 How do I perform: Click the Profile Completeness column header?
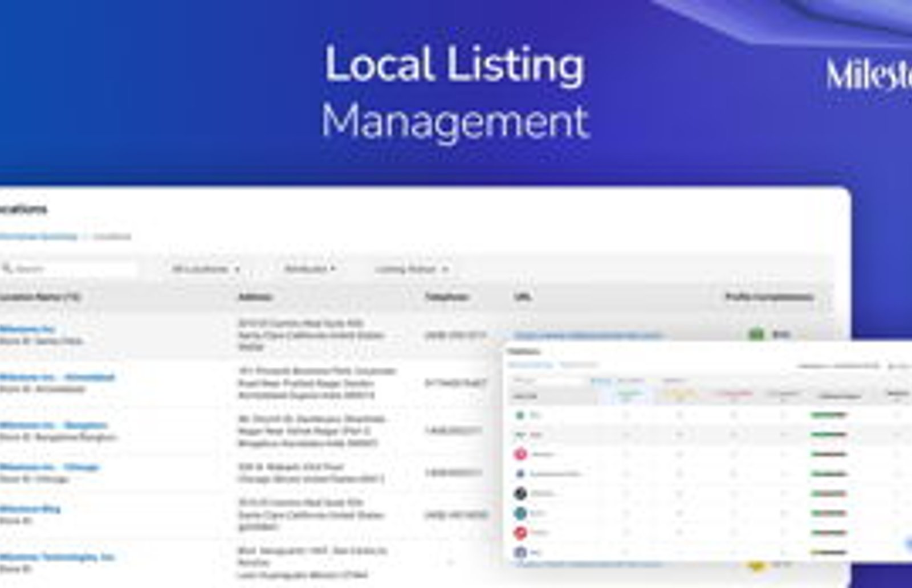tap(769, 297)
